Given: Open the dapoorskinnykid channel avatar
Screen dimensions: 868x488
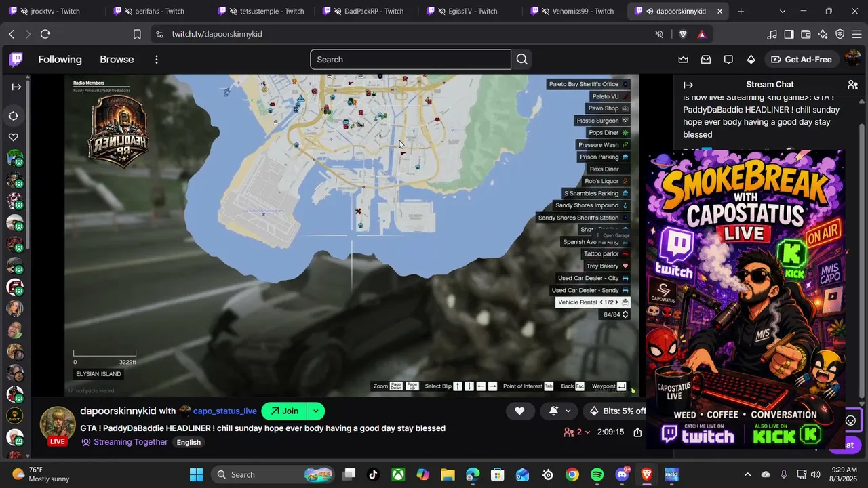Looking at the screenshot, I should pyautogui.click(x=58, y=424).
